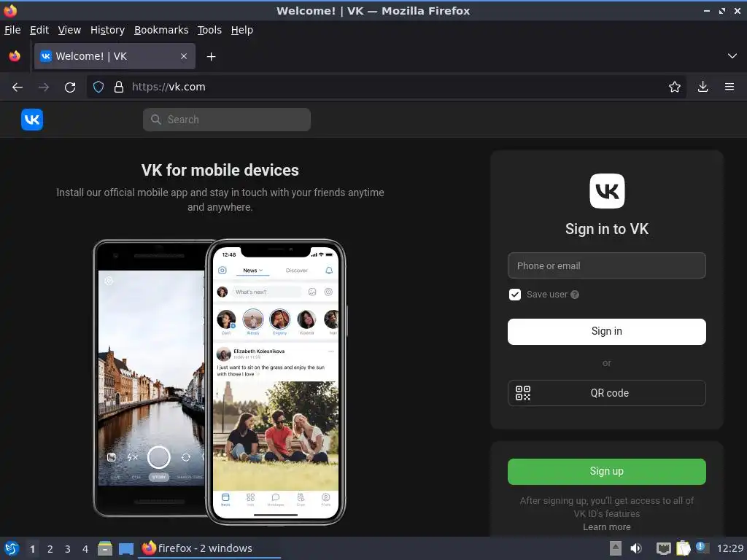The height and width of the screenshot is (560, 747).
Task: Click the magnifier icon in the search box
Action: [156, 120]
